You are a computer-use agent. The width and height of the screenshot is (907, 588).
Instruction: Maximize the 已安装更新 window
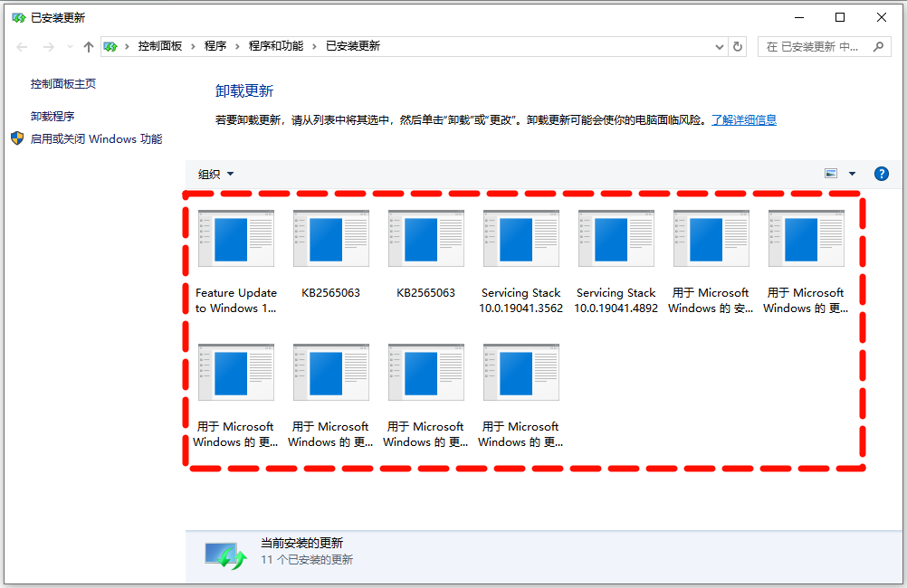pyautogui.click(x=840, y=17)
